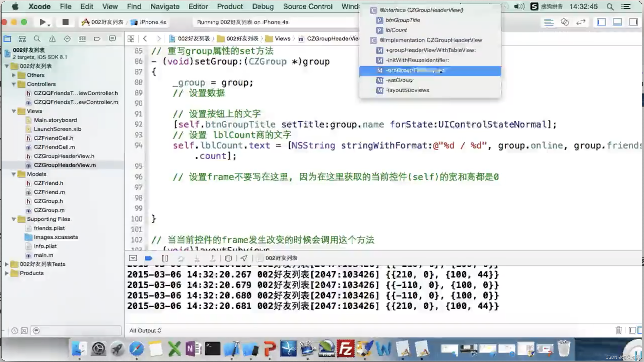
Task: Open the Edit menu
Action: 87,6
